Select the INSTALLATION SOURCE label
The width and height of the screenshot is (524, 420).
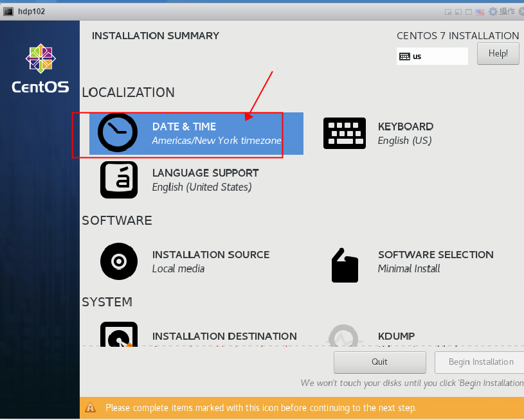(211, 254)
